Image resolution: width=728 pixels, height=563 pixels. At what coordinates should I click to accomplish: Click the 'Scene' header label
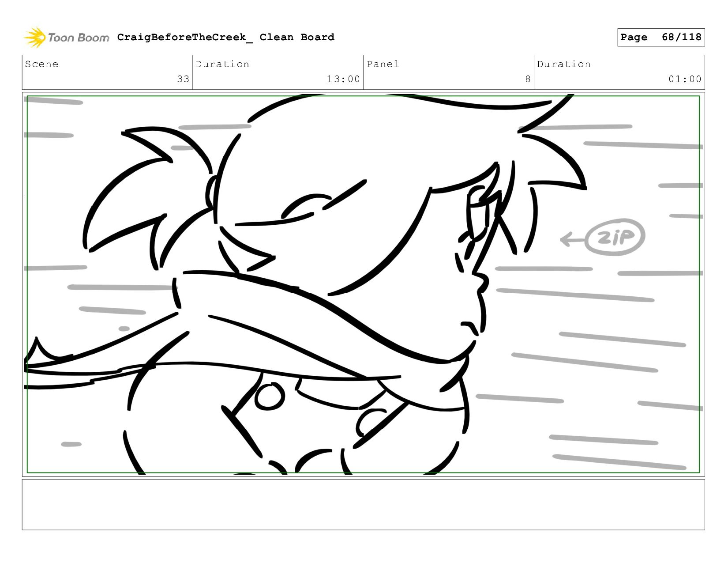(x=41, y=64)
